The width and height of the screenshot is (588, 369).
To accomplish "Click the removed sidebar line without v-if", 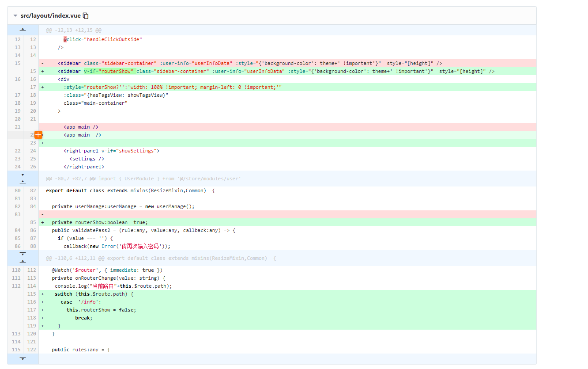I will point(287,63).
